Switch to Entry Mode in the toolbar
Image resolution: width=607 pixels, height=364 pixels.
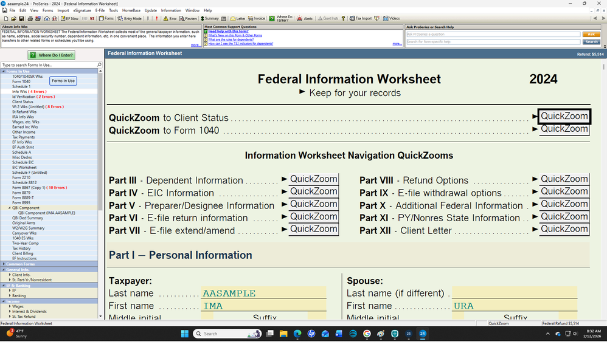coord(130,19)
